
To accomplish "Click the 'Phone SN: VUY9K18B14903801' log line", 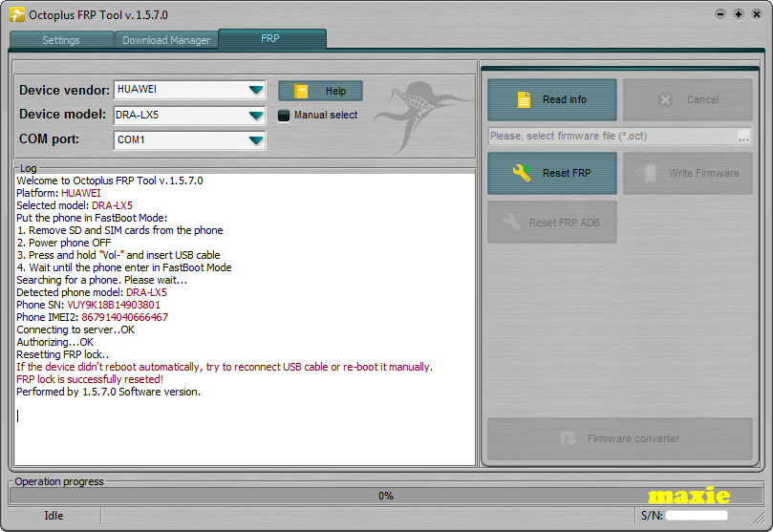I will [x=88, y=305].
